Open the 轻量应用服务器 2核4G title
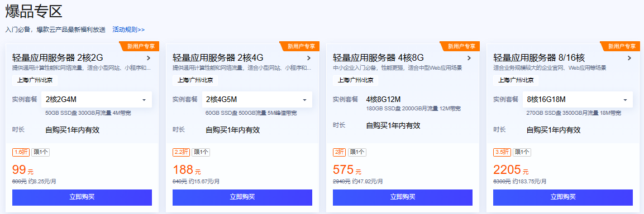This screenshot has height=214, width=644. tap(218, 57)
